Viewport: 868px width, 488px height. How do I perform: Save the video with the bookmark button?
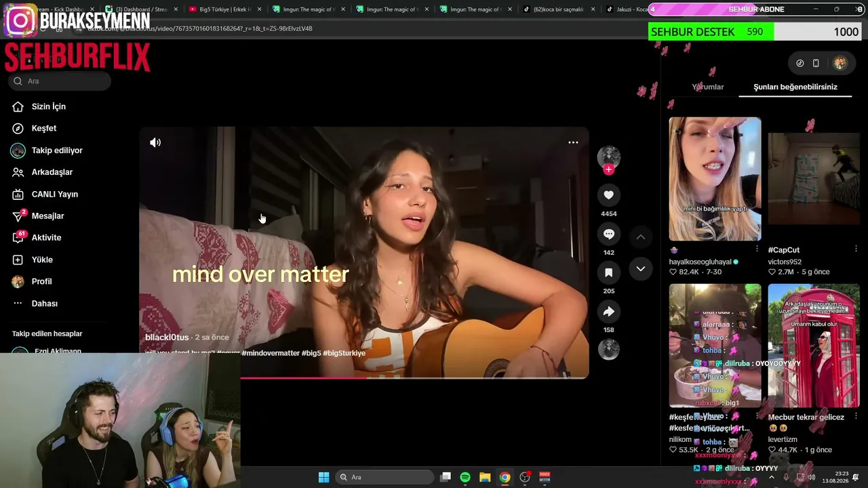click(x=608, y=272)
